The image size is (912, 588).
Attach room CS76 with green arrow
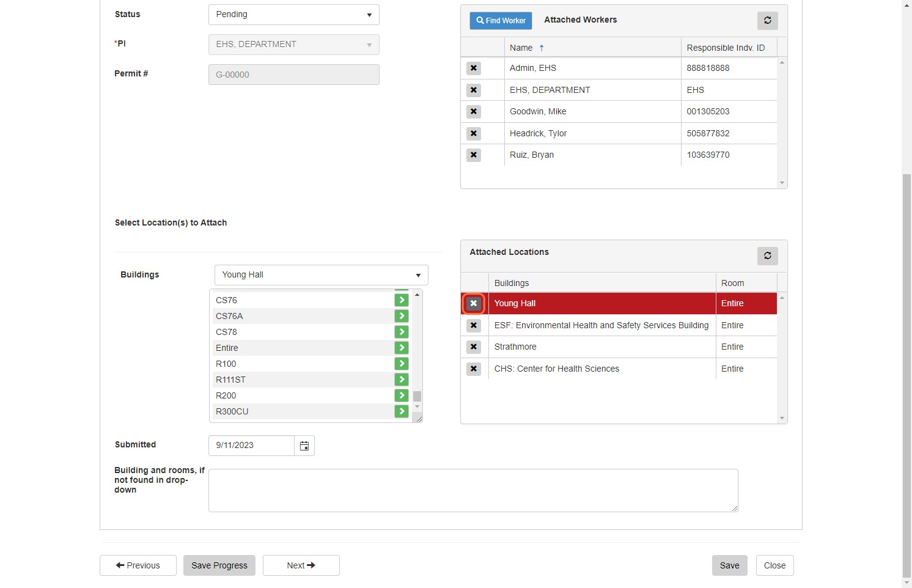[x=401, y=300]
